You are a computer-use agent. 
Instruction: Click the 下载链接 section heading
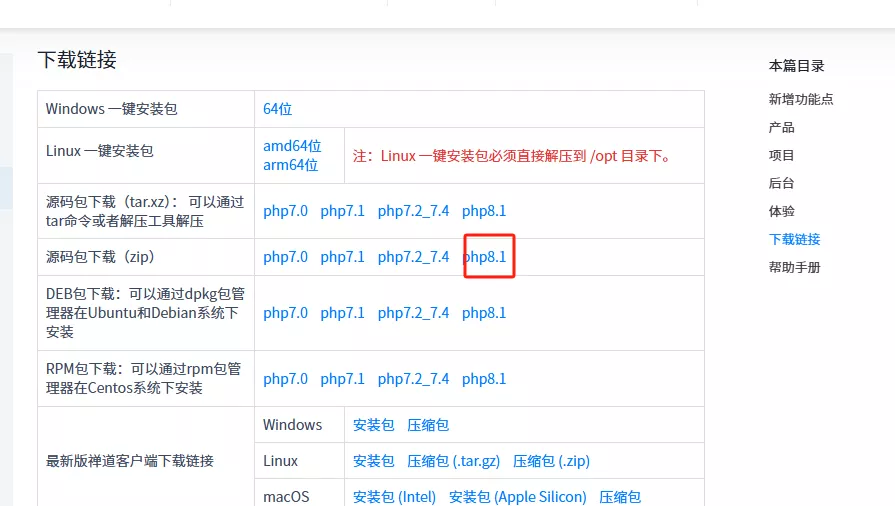click(77, 59)
